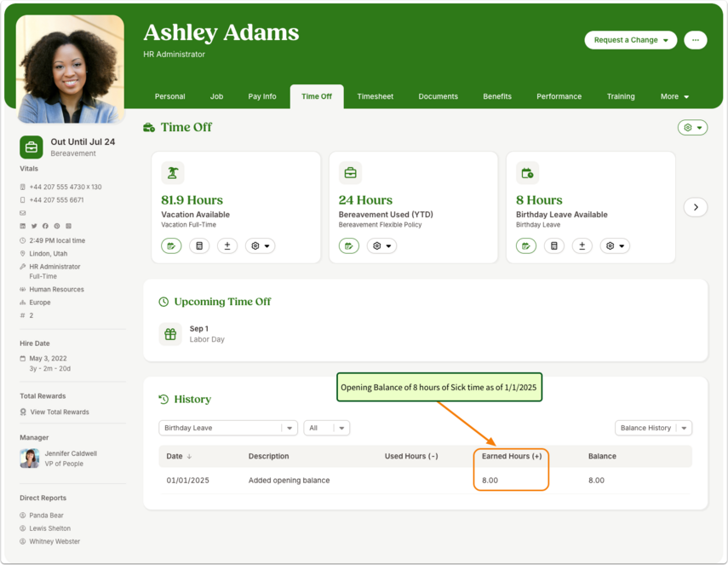The image size is (728, 565).
Task: Open gear settings dropdown in Bereavement card
Action: click(x=381, y=245)
